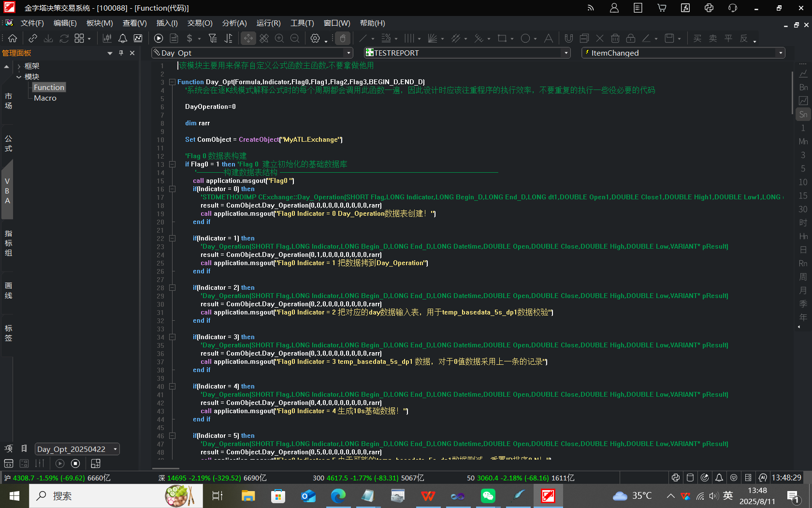Screen dimensions: 812x508
Task: Click the play button in the bottom panel
Action: tap(60, 463)
